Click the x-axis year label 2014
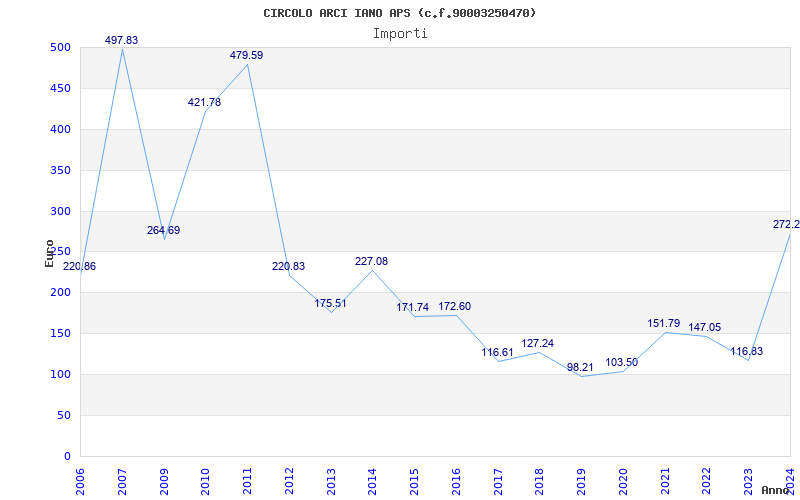Viewport: 800px width, 500px height. click(372, 482)
